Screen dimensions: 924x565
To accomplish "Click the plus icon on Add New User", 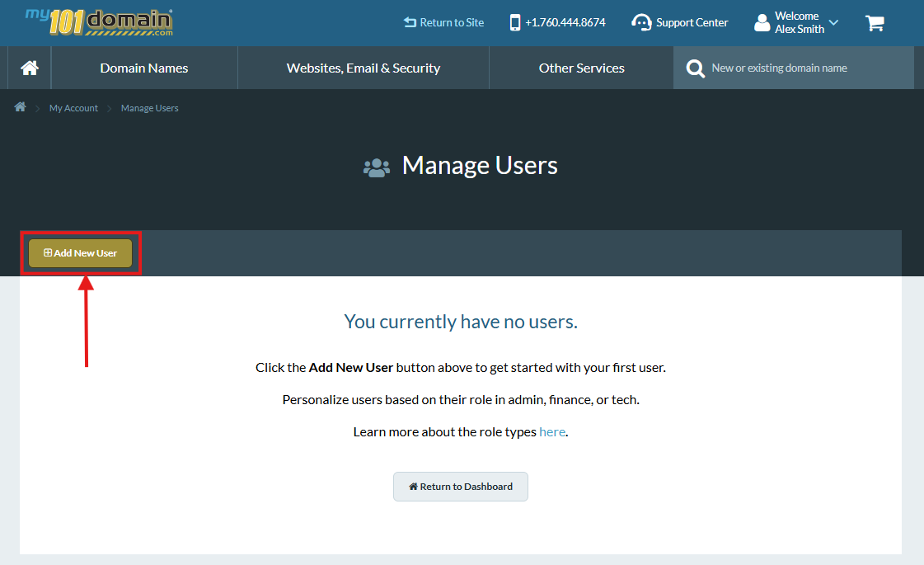I will (x=49, y=253).
